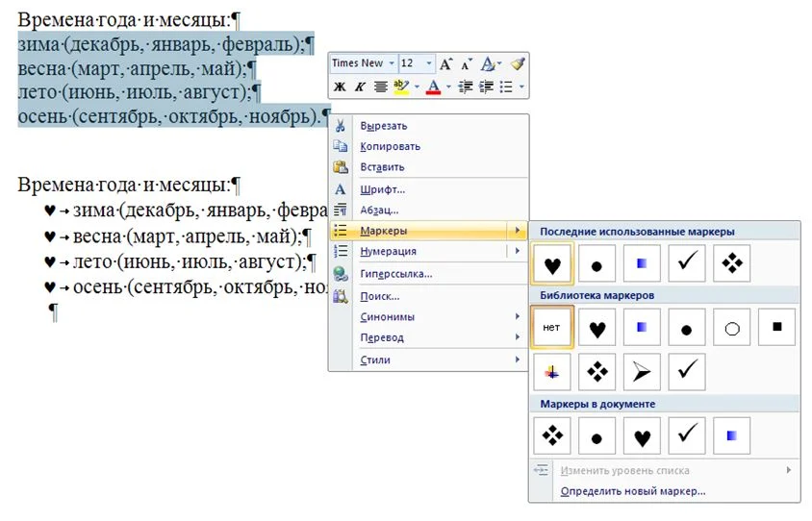
Task: Click the increase indent icon
Action: [486, 87]
